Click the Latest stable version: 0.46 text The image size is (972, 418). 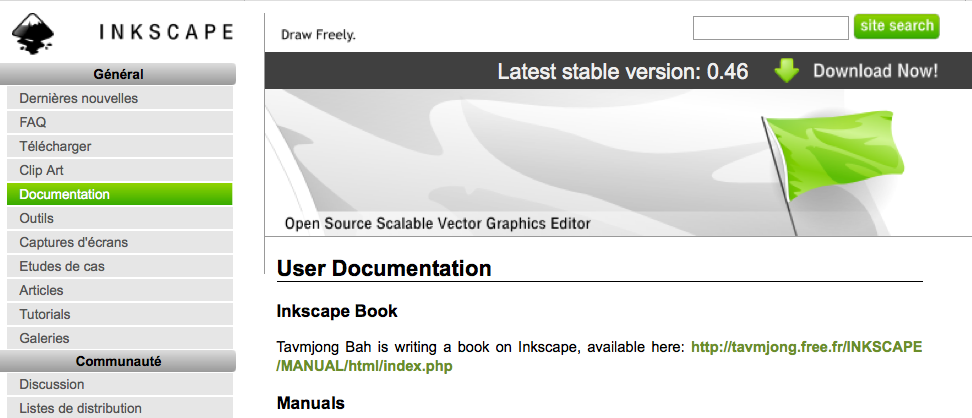point(623,71)
